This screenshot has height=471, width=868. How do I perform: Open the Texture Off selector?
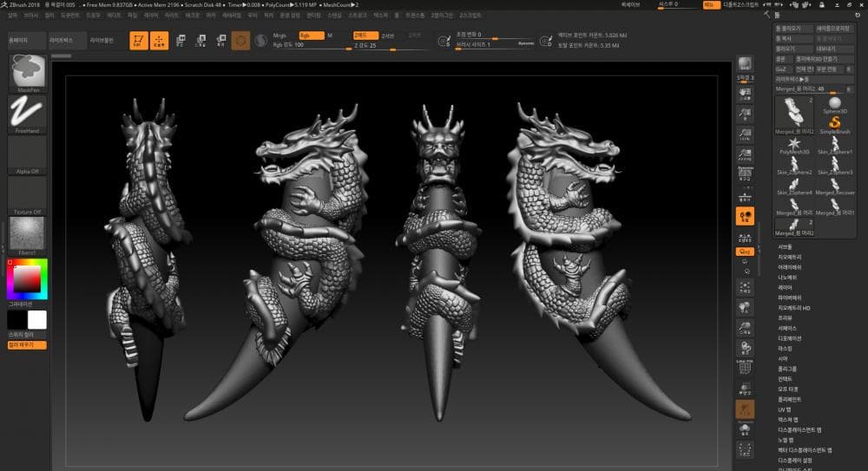[x=27, y=195]
